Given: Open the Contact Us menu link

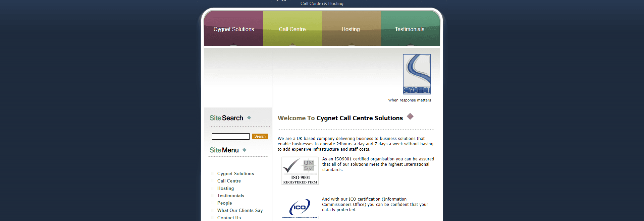Looking at the screenshot, I should [229, 218].
